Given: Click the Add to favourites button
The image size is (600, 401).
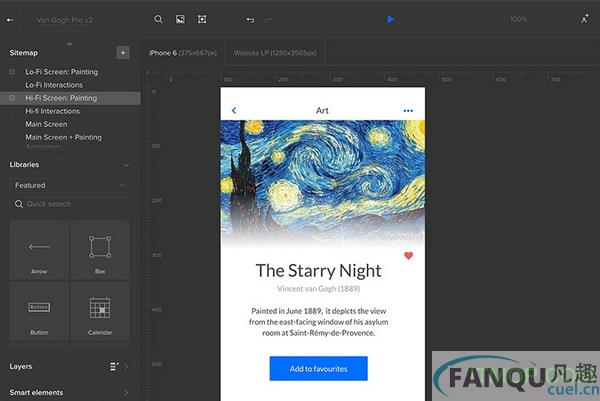Looking at the screenshot, I should point(318,368).
